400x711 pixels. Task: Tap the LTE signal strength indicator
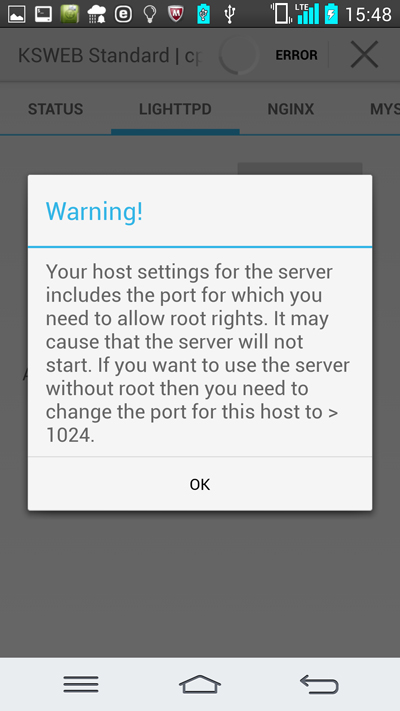307,14
